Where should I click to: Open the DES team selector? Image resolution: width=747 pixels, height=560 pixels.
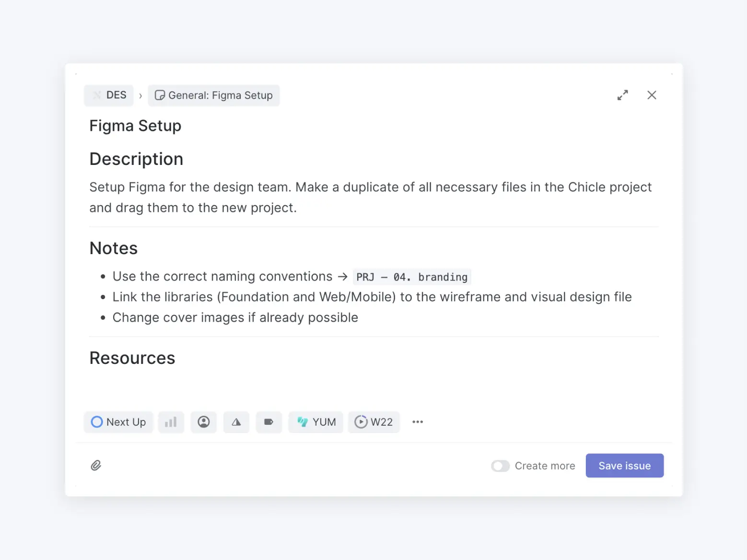tap(109, 95)
